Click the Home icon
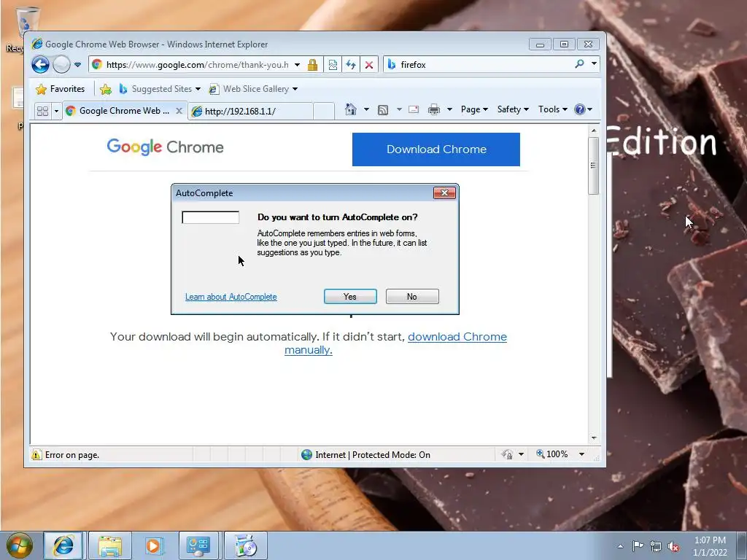The width and height of the screenshot is (747, 560). tap(351, 109)
